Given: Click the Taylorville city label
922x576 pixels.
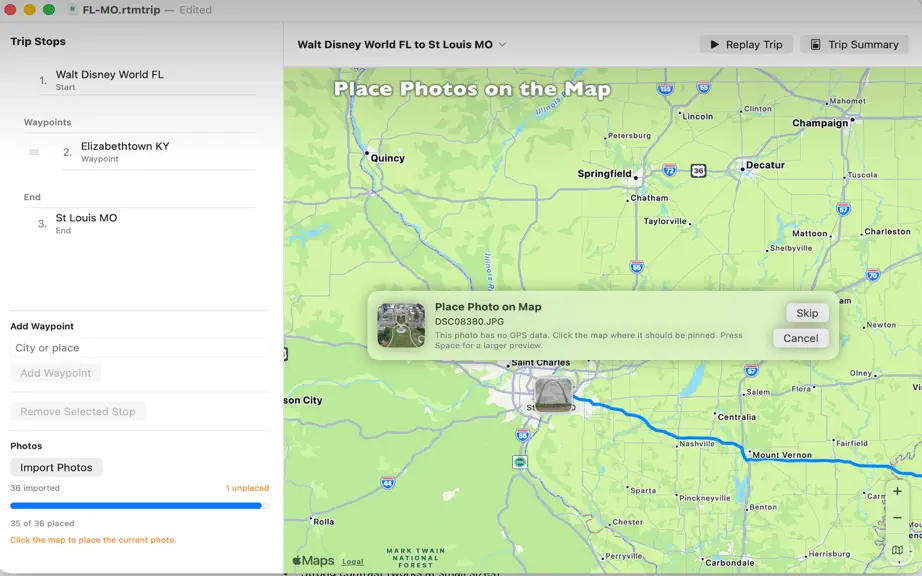Looking at the screenshot, I should (664, 221).
